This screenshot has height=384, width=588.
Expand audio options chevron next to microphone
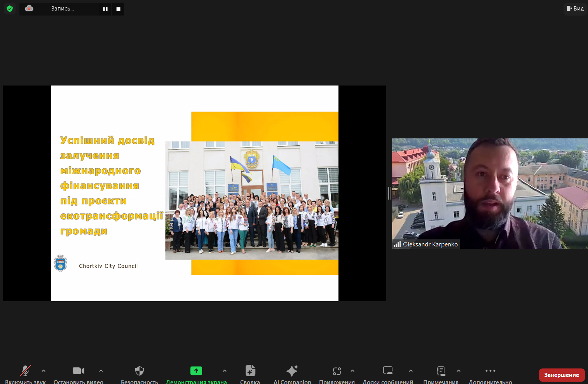coord(44,371)
